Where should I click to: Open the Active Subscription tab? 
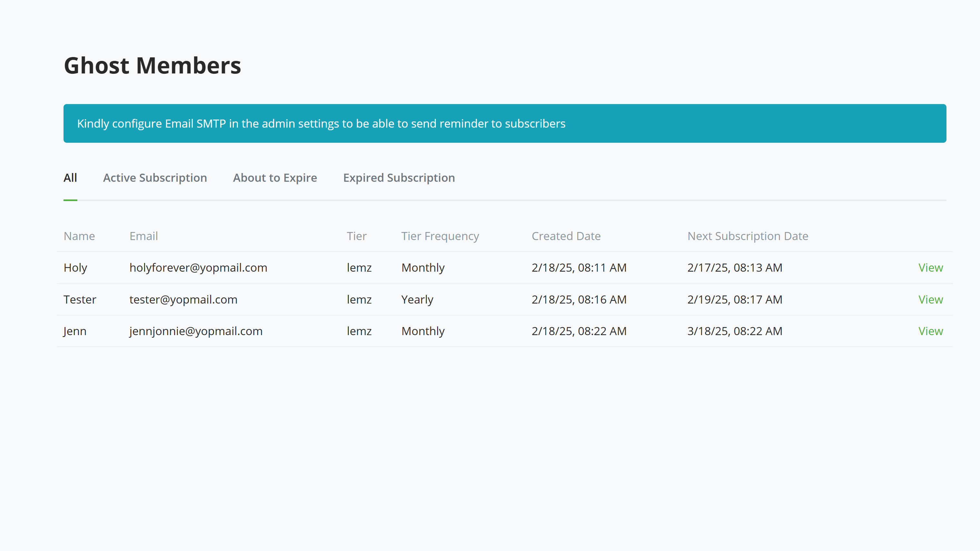point(155,177)
